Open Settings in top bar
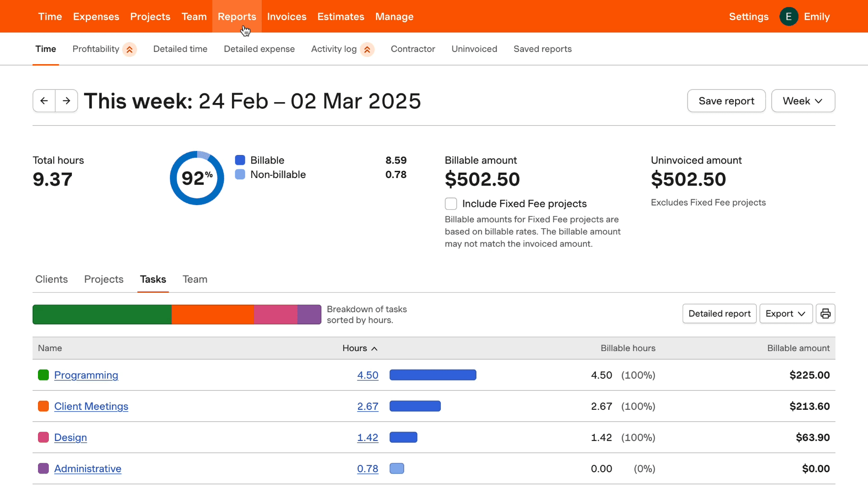This screenshot has height=488, width=868. click(749, 17)
